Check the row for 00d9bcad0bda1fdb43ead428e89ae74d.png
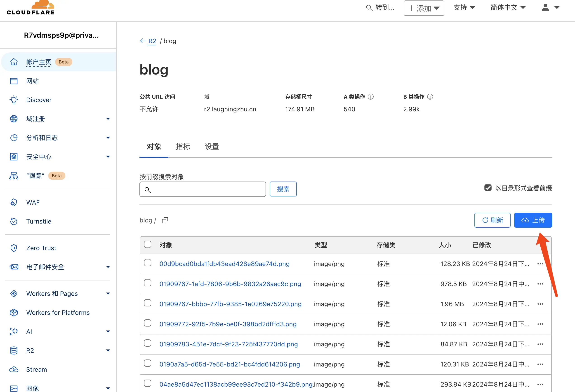The height and width of the screenshot is (392, 575). click(147, 263)
